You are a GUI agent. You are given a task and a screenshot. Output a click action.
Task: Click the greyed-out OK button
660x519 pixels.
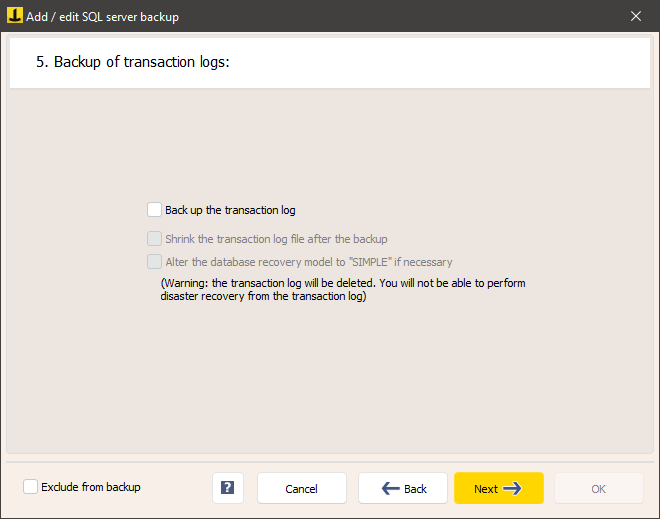pos(599,488)
